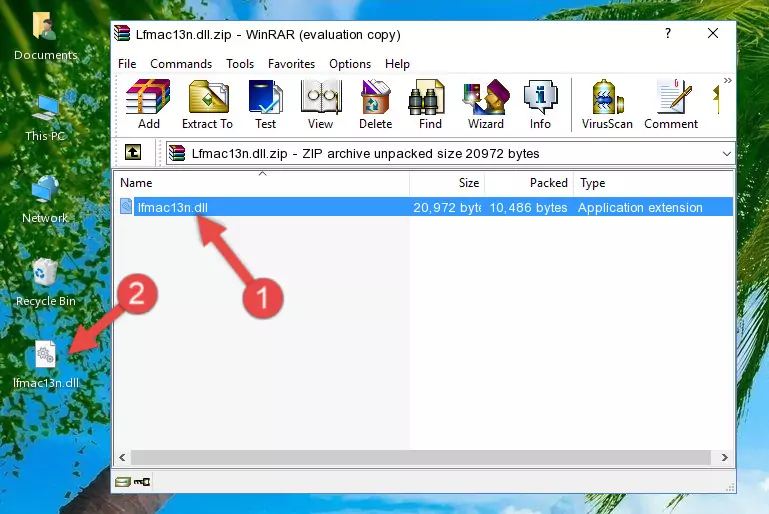The width and height of the screenshot is (769, 514).
Task: Click the Application extension type cell
Action: 640,207
